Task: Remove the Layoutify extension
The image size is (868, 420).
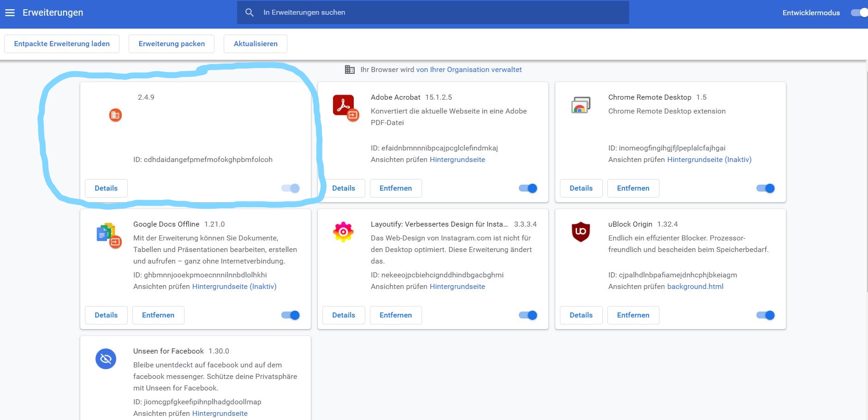Action: 396,315
